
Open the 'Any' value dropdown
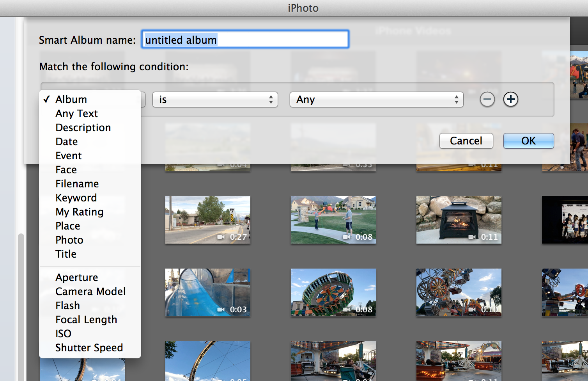tap(376, 100)
